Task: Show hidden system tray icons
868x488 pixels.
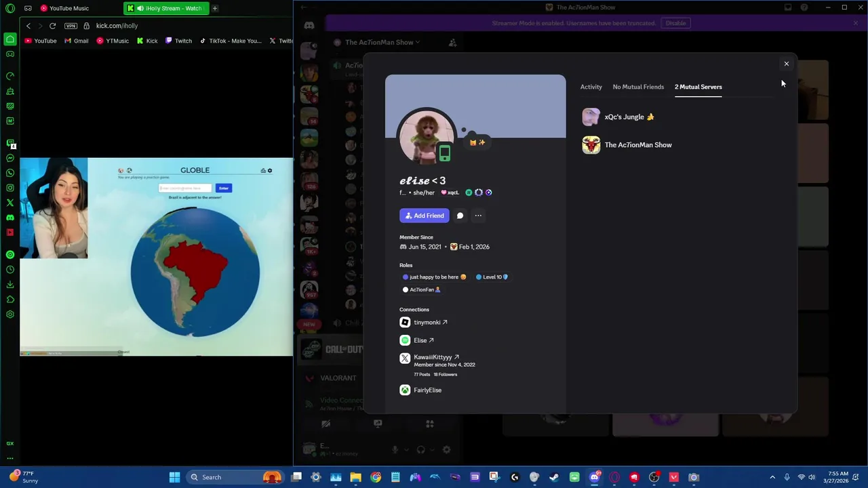Action: click(x=772, y=477)
